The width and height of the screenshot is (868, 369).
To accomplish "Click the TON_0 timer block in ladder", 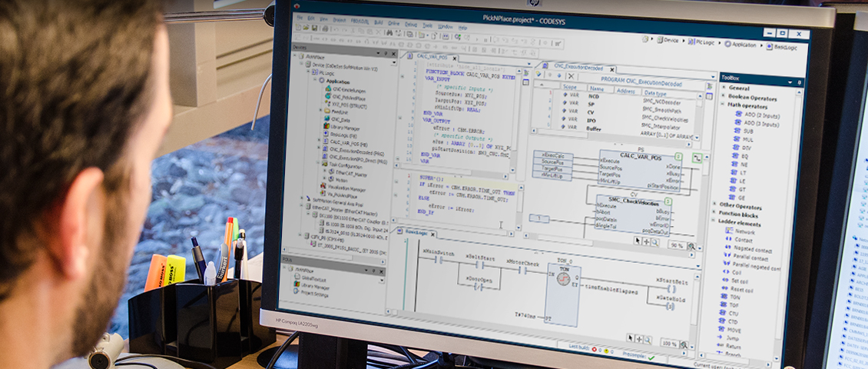I will pos(562,294).
